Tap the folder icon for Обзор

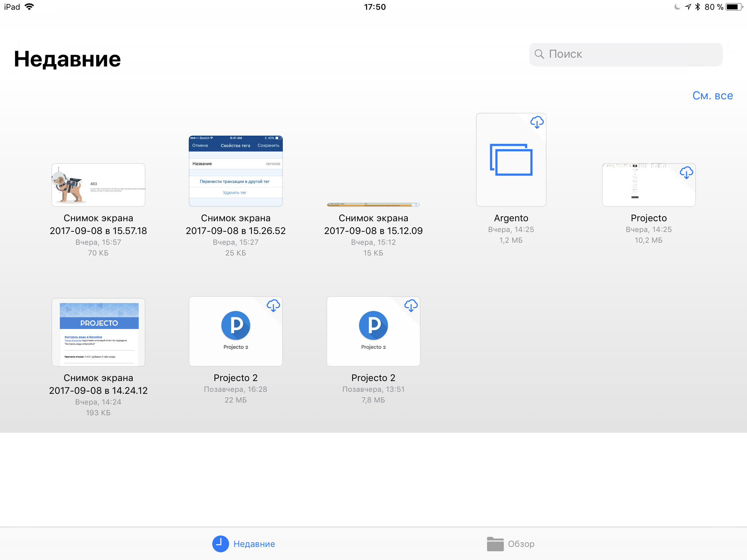495,544
